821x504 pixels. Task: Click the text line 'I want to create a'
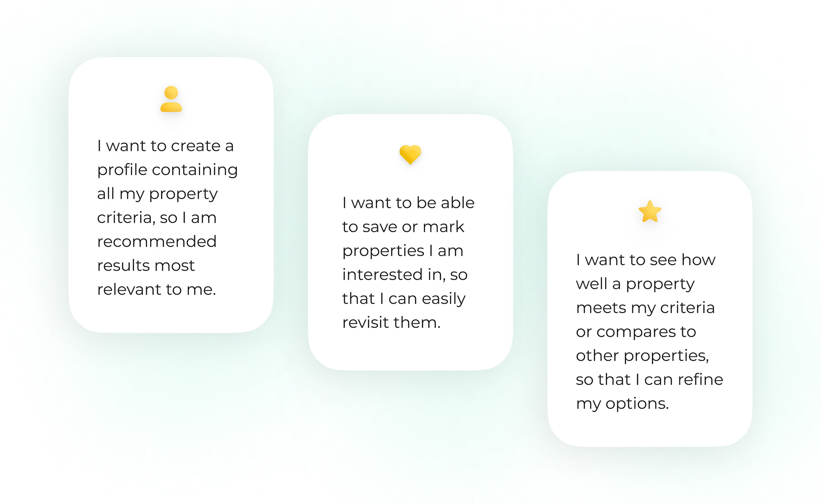165,146
